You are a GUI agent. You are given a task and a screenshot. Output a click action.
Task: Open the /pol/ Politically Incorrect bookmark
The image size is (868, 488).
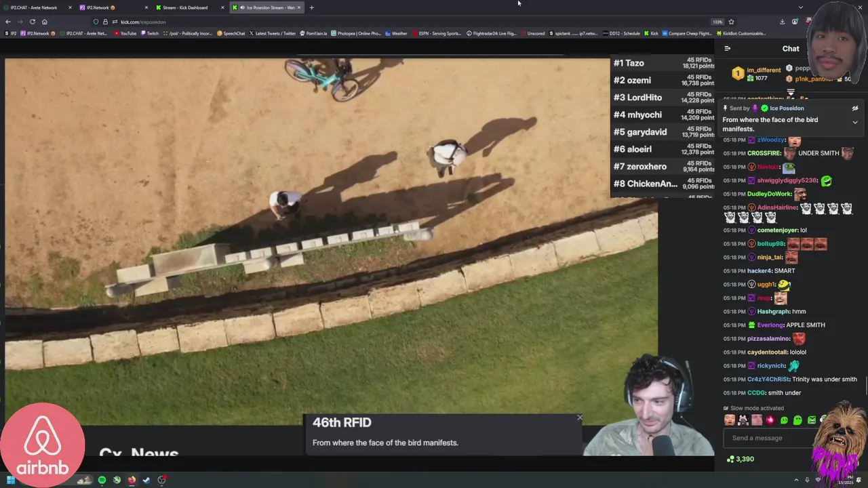click(x=188, y=33)
